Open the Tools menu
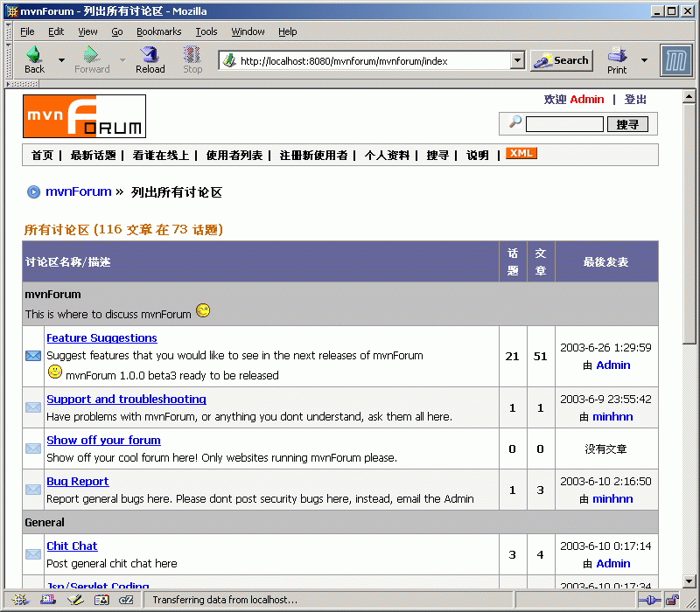This screenshot has width=700, height=612. [206, 31]
